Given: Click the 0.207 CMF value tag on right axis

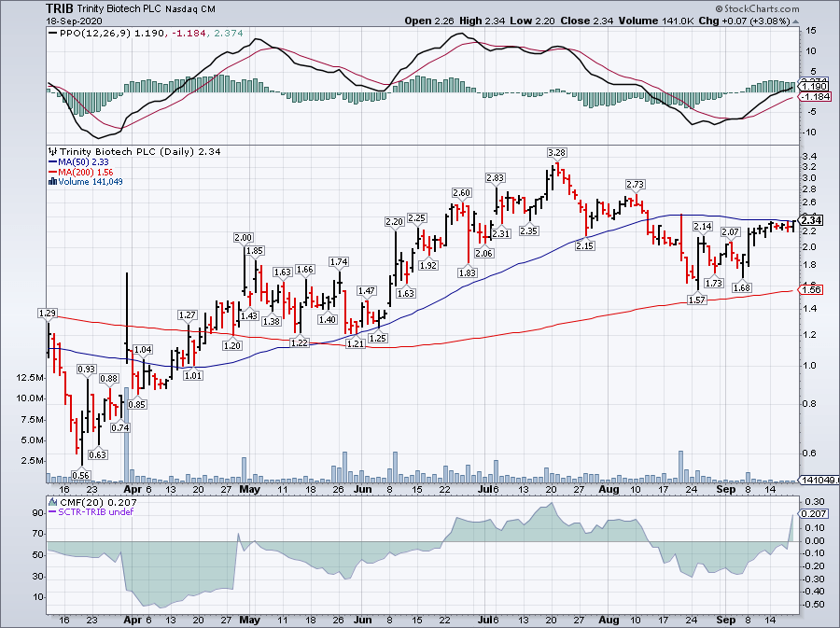Looking at the screenshot, I should point(814,513).
